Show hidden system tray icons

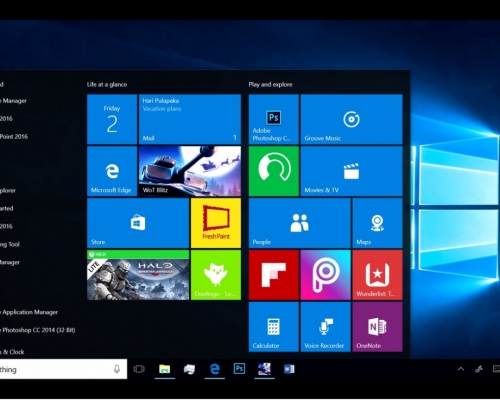[461, 369]
